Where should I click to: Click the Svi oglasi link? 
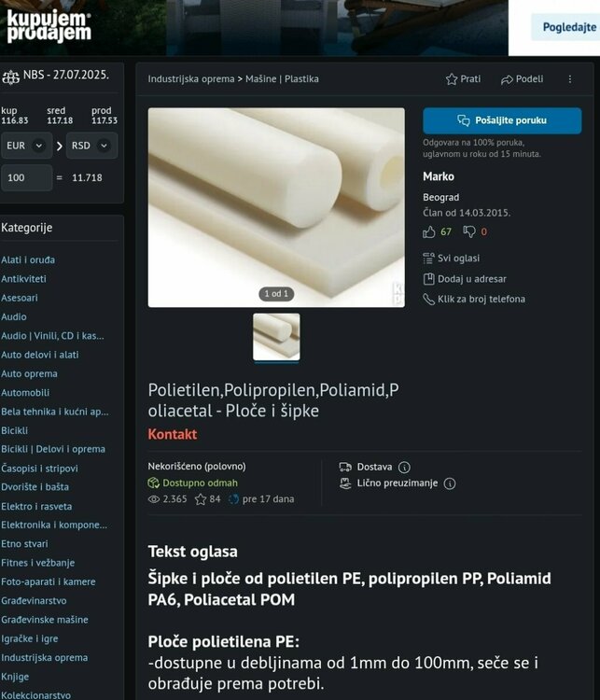458,258
